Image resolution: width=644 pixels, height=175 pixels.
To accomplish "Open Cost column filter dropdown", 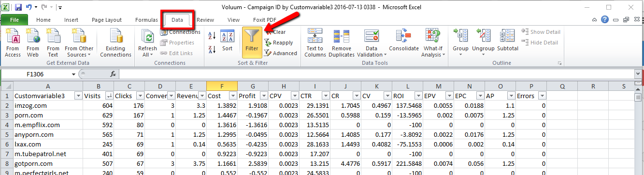I will (x=233, y=96).
